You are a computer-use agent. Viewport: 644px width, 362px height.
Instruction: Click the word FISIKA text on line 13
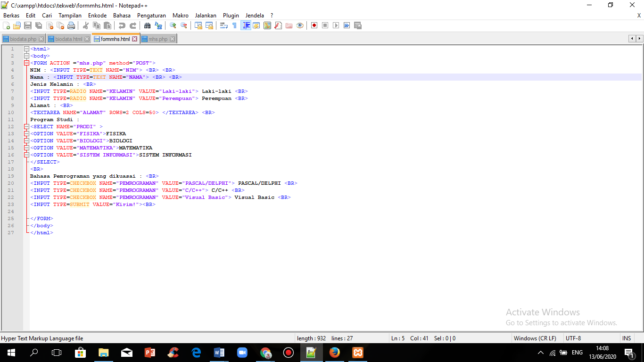116,133
